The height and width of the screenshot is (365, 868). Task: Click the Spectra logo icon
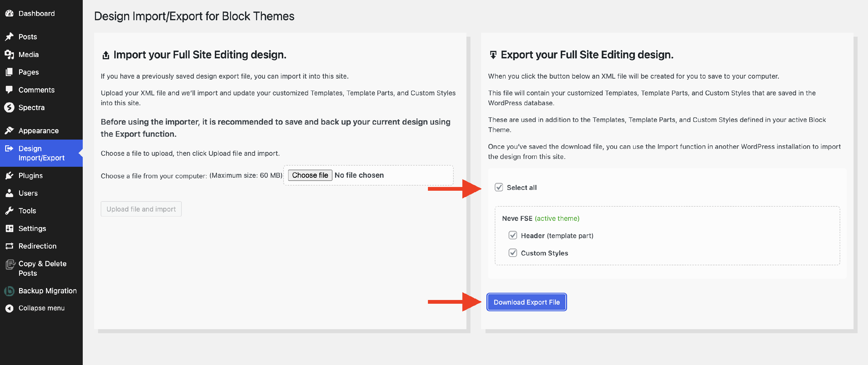(x=9, y=108)
